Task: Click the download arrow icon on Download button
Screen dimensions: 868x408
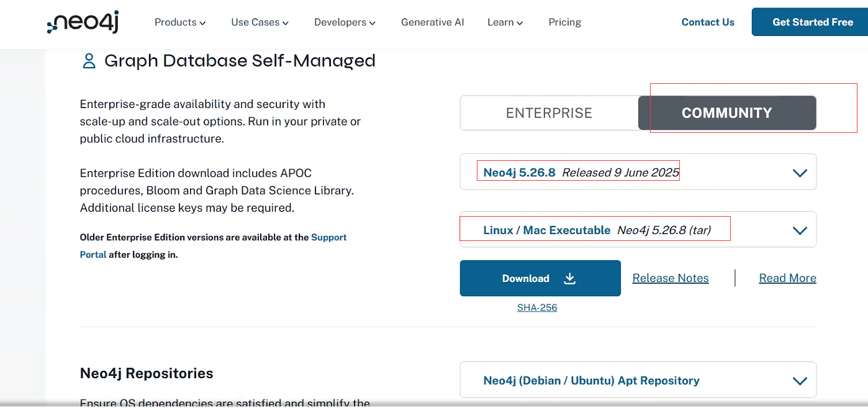Action: 570,279
